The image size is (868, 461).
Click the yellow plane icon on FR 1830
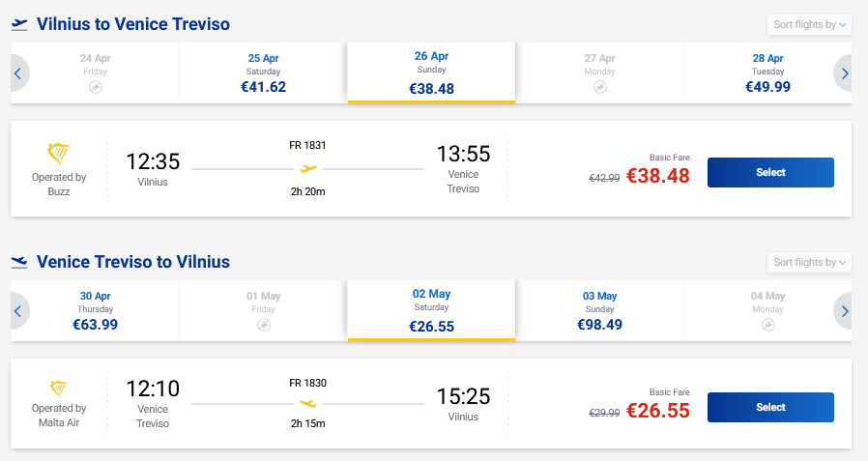point(308,403)
